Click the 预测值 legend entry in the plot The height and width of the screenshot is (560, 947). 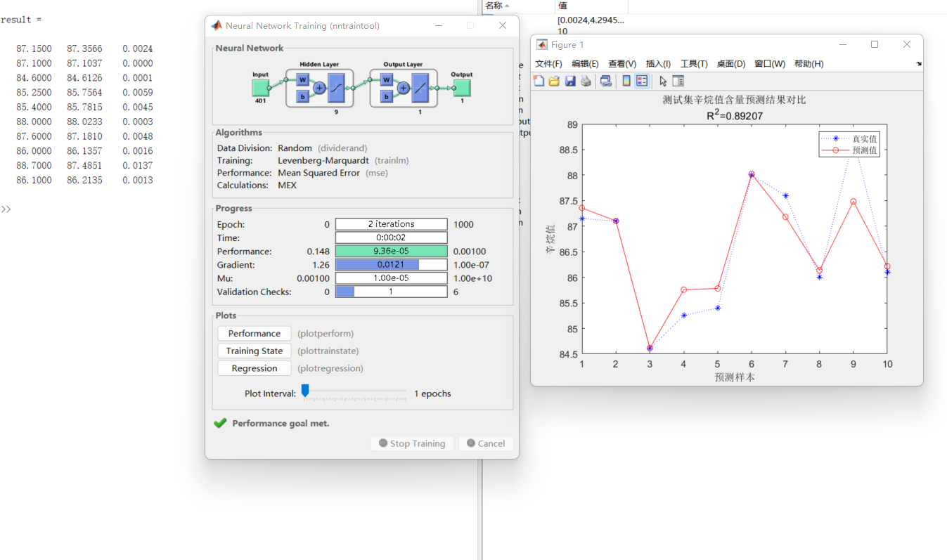point(849,150)
